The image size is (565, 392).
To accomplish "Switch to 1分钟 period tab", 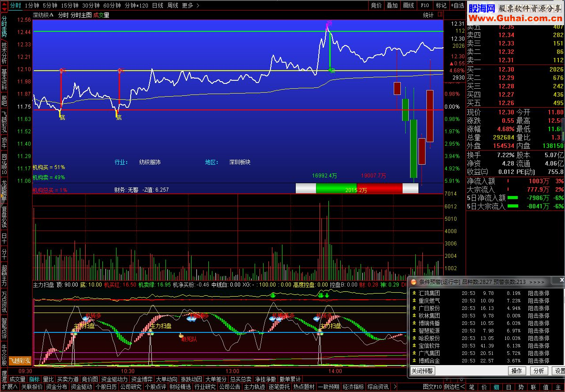I will click(32, 5).
